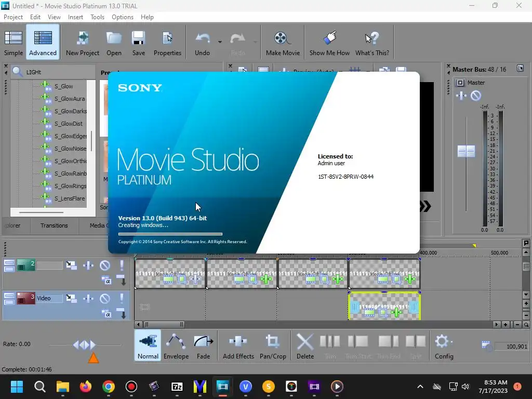532x399 pixels.
Task: Mute video track 2
Action: [x=105, y=265]
